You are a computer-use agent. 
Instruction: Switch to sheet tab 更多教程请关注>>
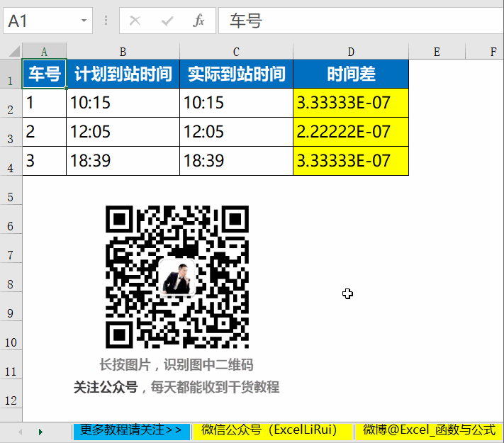[131, 431]
